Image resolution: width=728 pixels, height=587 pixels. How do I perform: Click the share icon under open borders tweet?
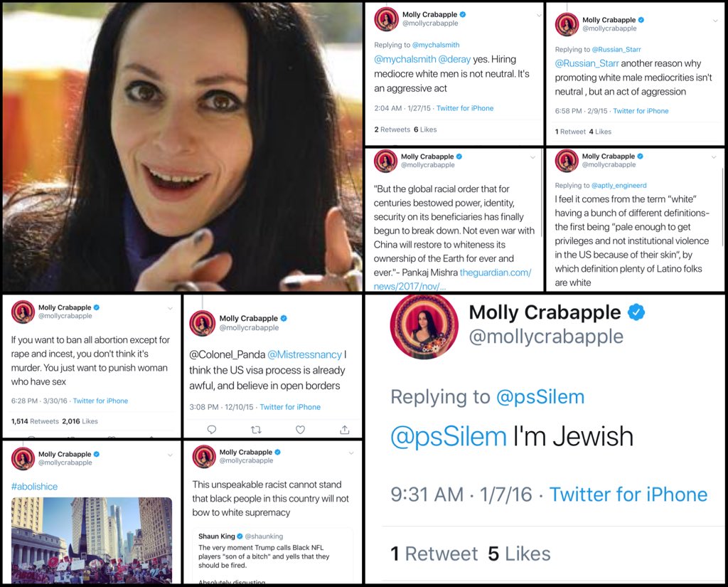point(345,430)
